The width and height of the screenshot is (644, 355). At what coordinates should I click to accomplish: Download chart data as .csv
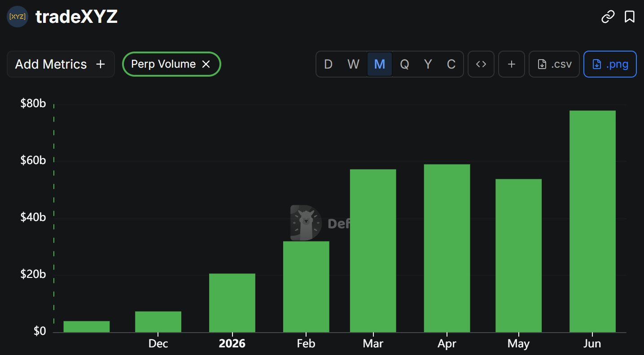(x=554, y=64)
